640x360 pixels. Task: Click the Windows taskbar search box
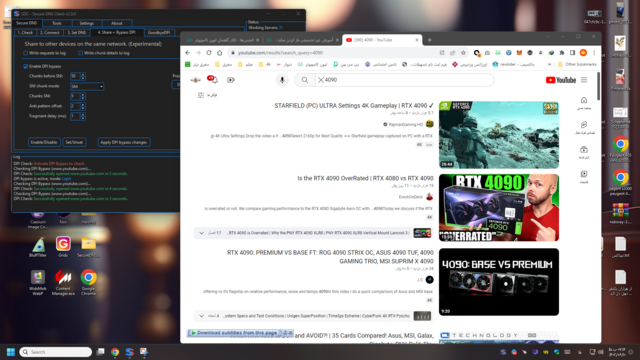(56, 352)
